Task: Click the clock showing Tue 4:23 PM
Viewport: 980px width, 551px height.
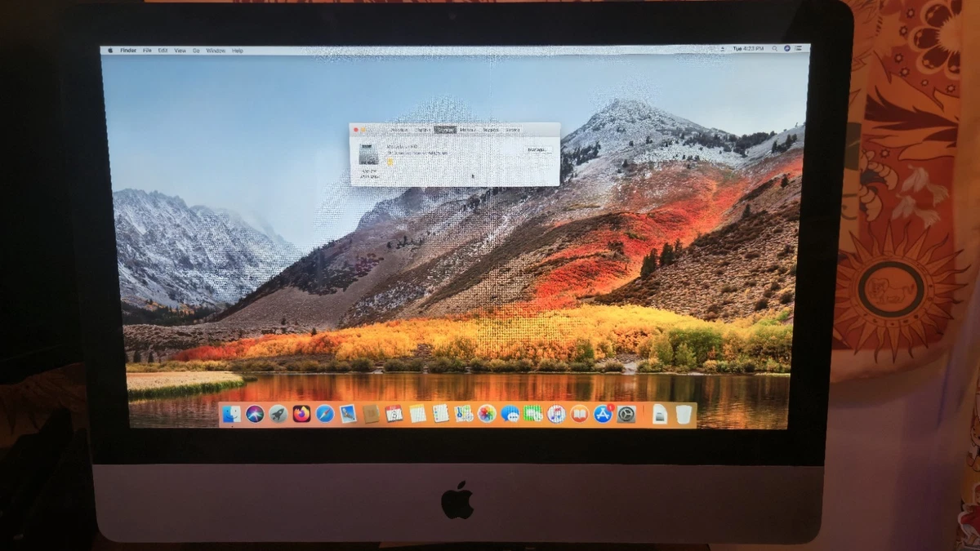Action: click(748, 49)
